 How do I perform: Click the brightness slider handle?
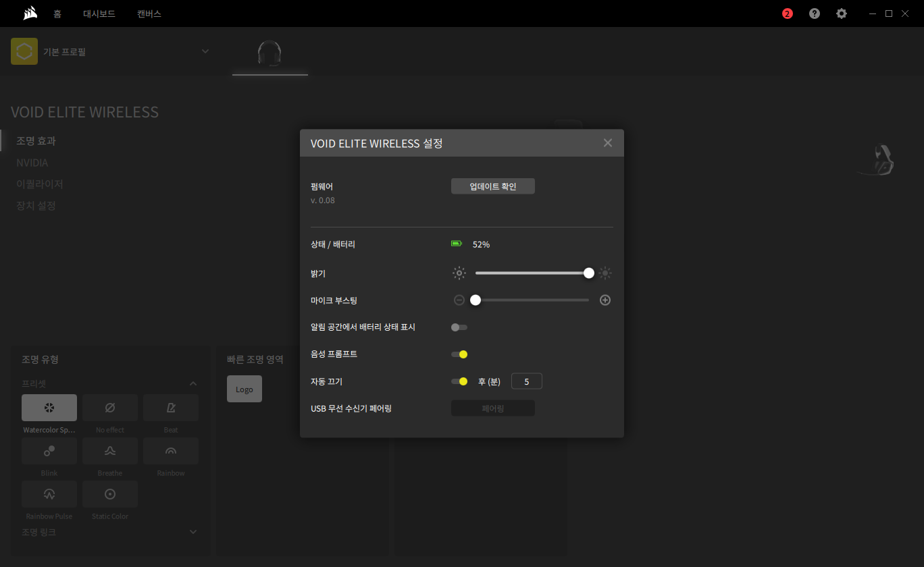click(589, 273)
